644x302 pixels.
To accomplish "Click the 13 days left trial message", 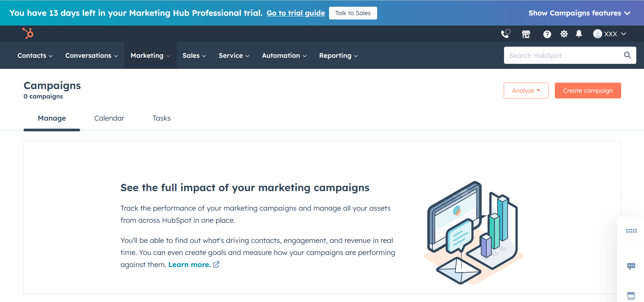I will 136,13.
